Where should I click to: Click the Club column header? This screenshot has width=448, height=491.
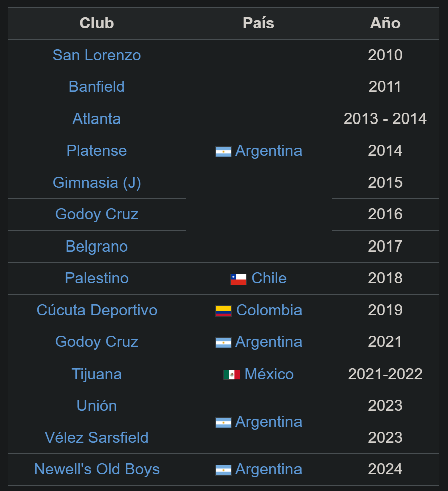click(97, 23)
